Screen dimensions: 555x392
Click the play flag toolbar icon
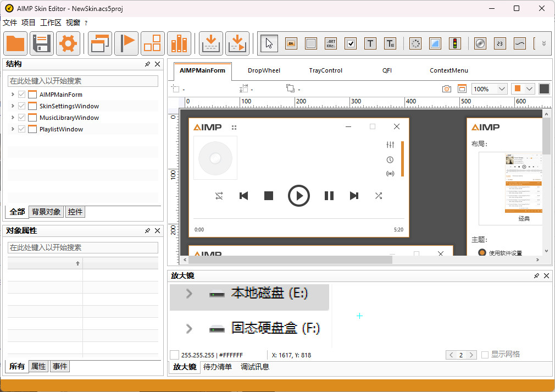coord(126,43)
